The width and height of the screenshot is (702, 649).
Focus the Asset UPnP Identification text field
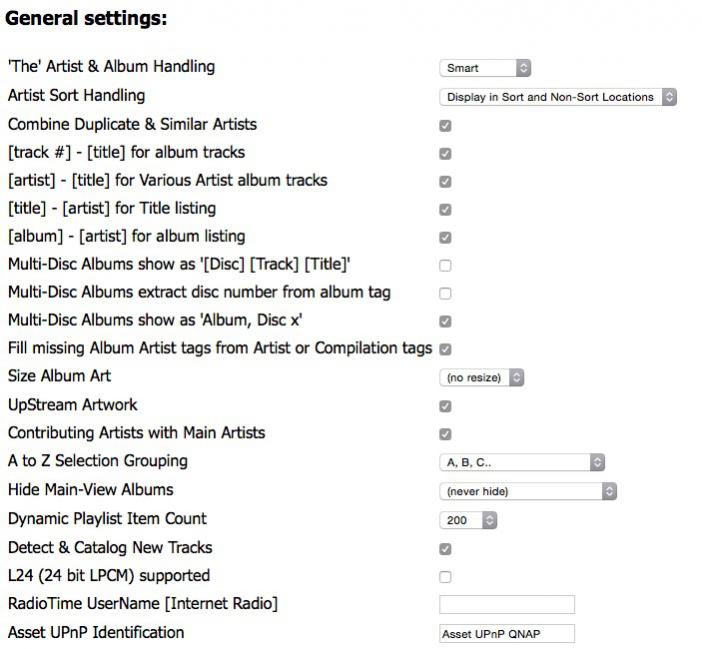pyautogui.click(x=507, y=633)
